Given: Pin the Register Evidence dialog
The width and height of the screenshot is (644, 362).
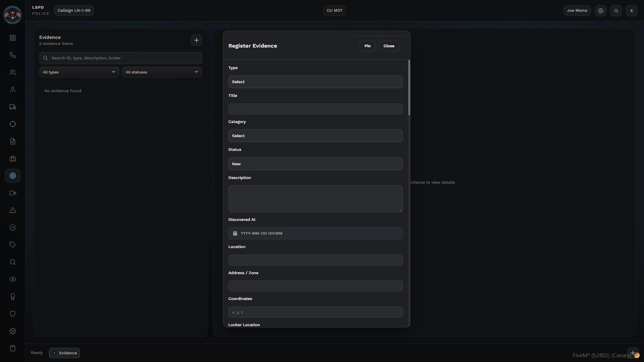Looking at the screenshot, I should [x=367, y=46].
